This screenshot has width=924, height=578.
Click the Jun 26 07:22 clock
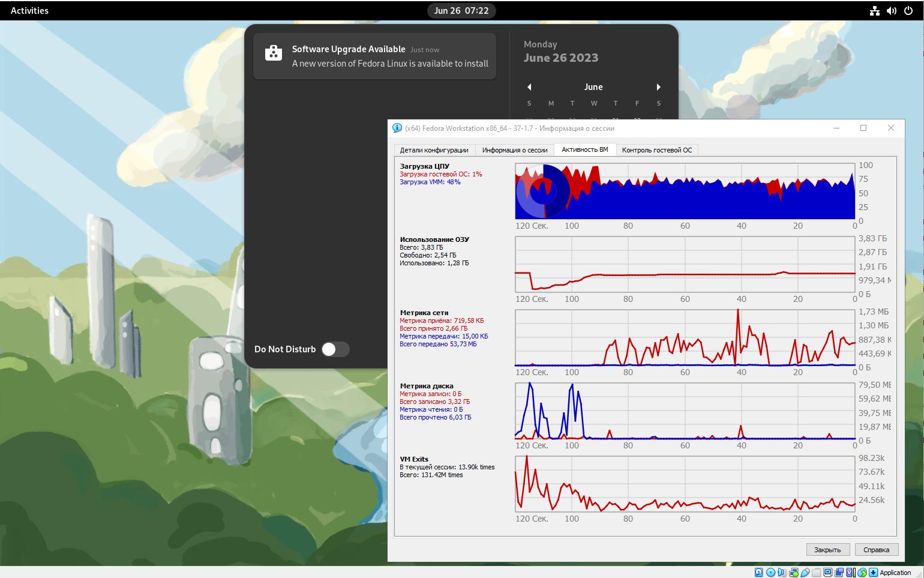pyautogui.click(x=461, y=11)
